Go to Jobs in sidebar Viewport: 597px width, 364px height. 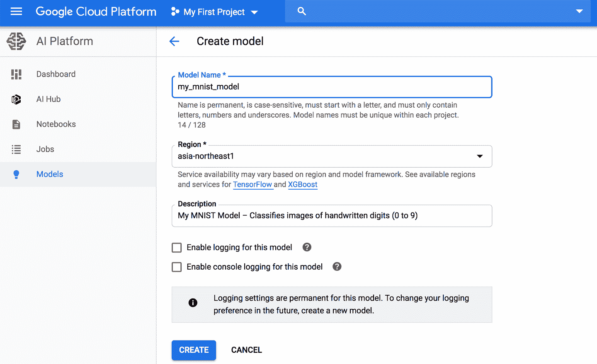coord(45,149)
